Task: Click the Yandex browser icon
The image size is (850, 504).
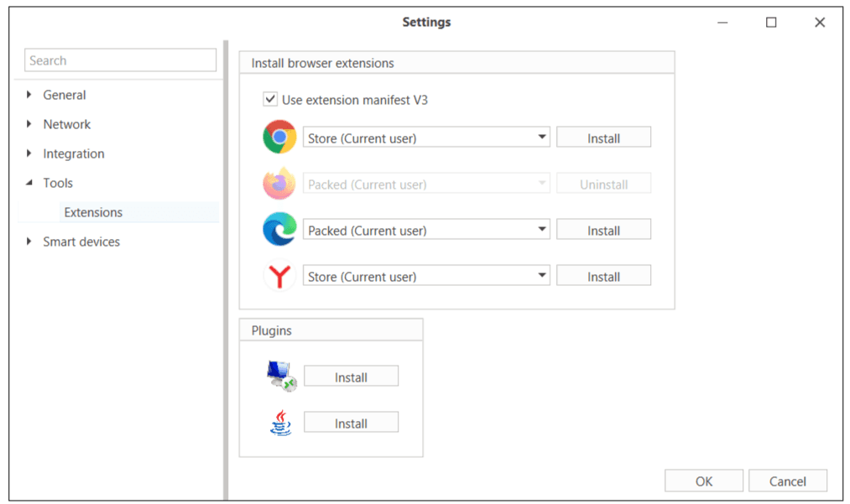Action: (279, 276)
